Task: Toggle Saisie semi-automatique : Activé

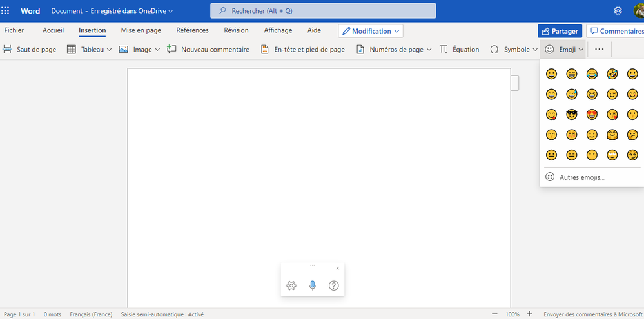Action: (x=162, y=314)
